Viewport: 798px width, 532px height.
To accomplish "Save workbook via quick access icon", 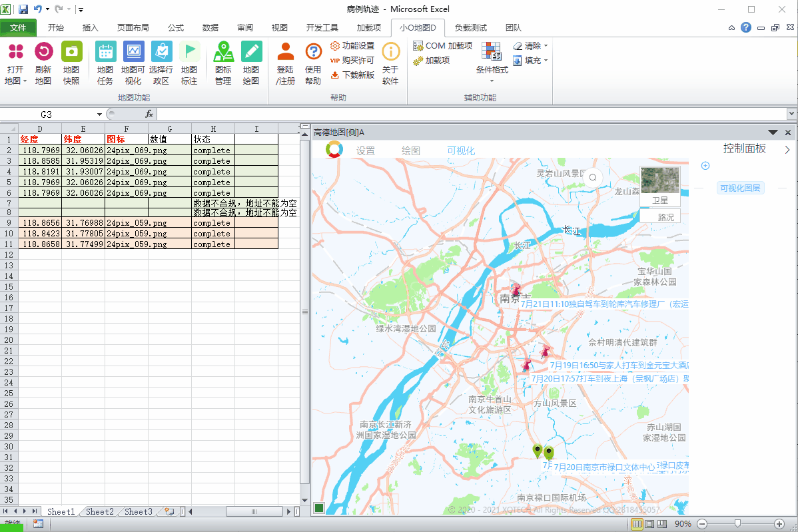I will click(x=23, y=9).
